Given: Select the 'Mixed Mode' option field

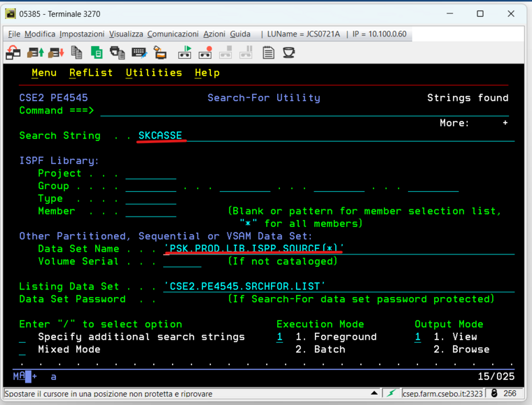Looking at the screenshot, I should pos(23,350).
